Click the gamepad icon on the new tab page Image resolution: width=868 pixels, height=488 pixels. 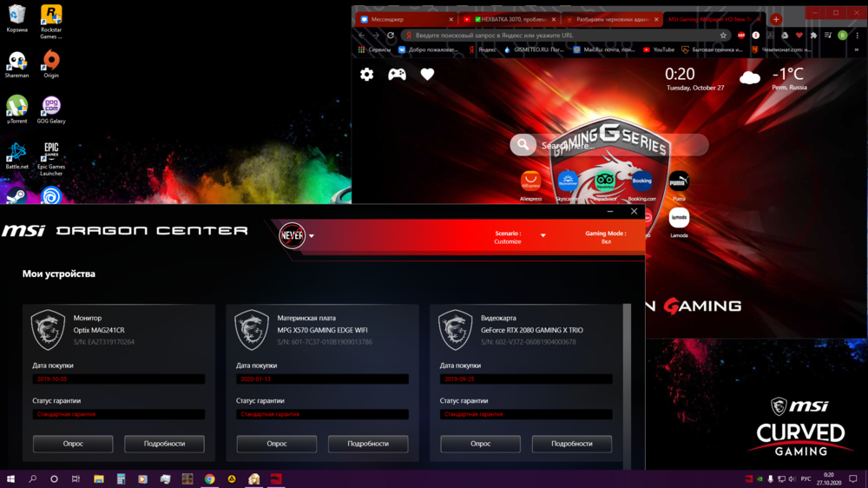[397, 75]
